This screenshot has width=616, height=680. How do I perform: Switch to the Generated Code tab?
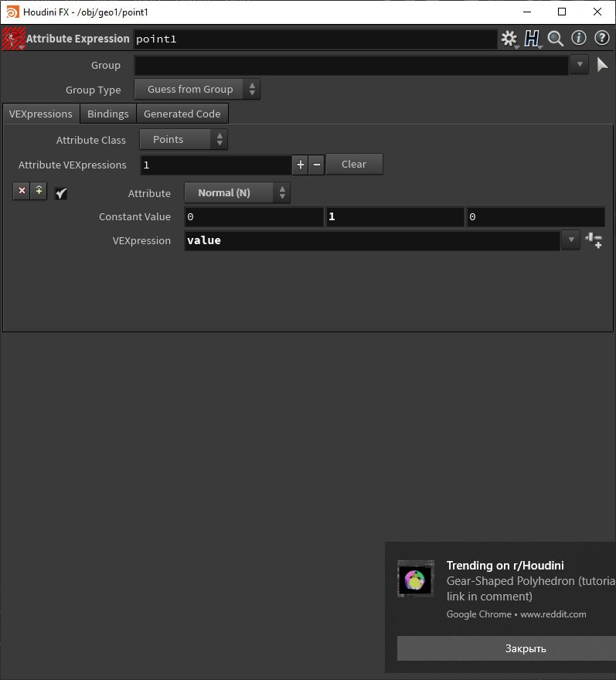(182, 114)
